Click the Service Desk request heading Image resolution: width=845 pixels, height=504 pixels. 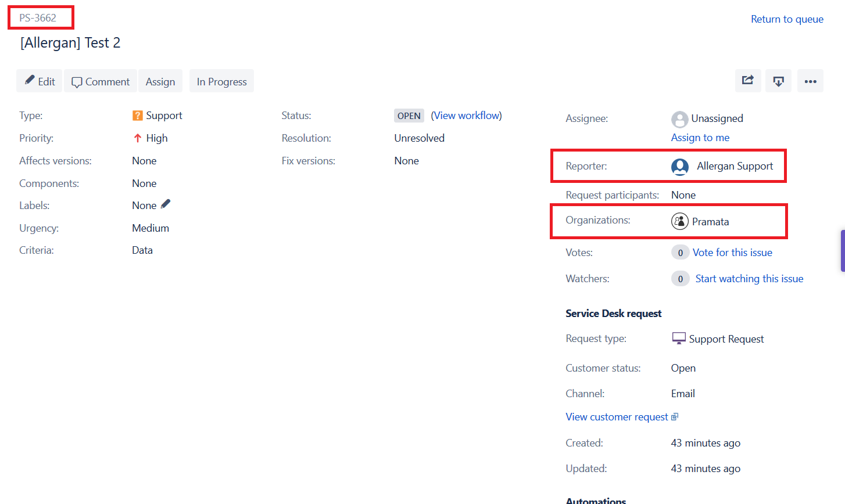(x=614, y=314)
